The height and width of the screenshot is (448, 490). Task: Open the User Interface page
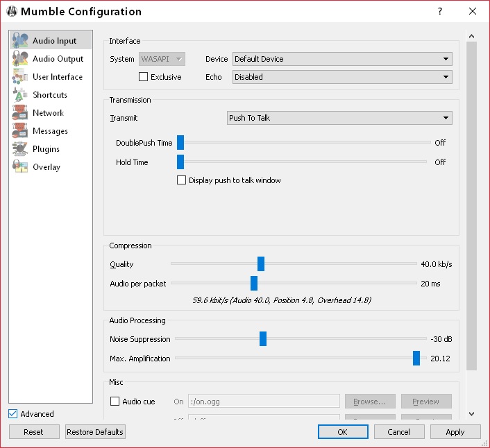[51, 77]
